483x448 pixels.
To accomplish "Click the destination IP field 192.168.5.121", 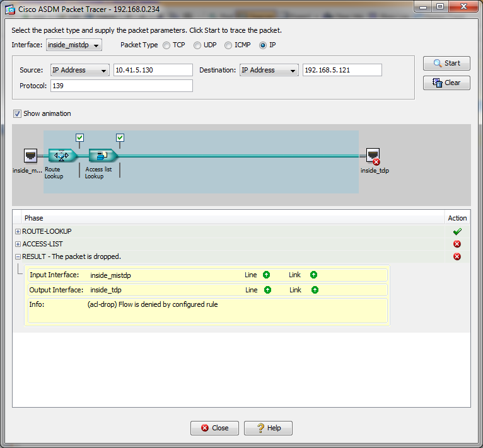I will [342, 70].
